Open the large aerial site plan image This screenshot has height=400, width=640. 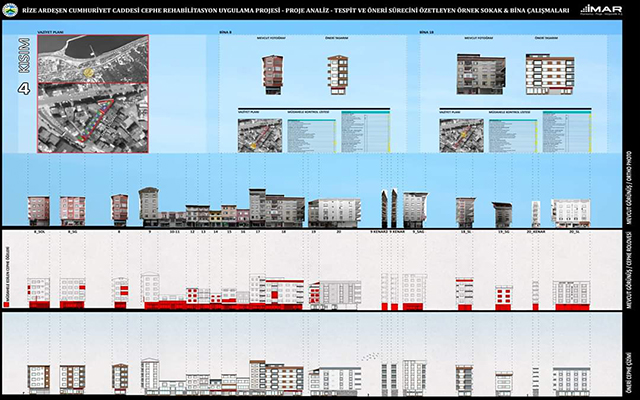pos(92,93)
